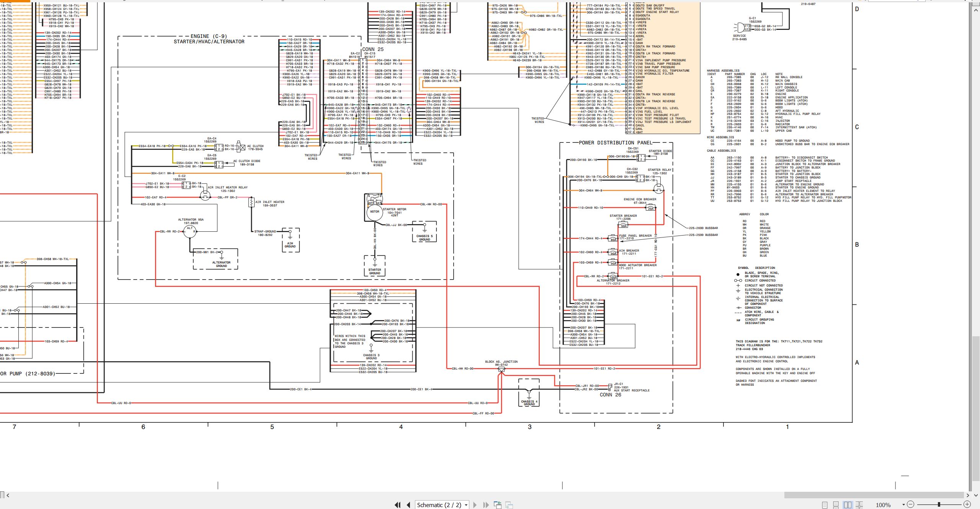Screen dimensions: 980x509
Task: Click the STARTER MOTOR 104-7041 label
Action: click(395, 211)
